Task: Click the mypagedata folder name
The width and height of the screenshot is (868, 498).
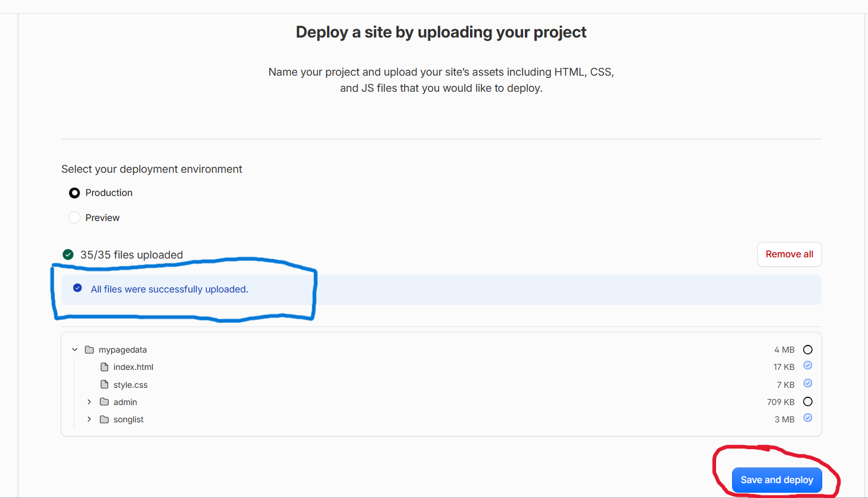Action: point(123,350)
